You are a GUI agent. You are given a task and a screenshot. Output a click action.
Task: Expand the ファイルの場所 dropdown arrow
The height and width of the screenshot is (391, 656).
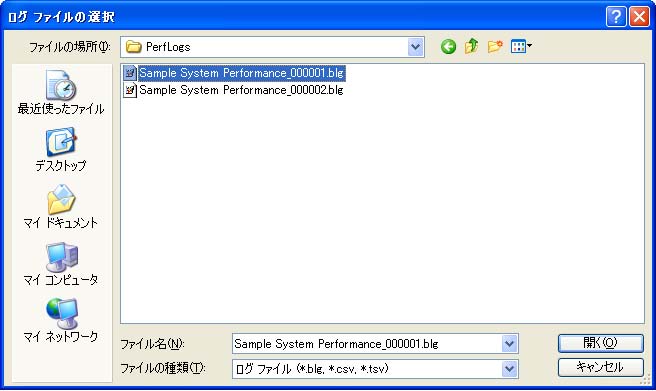[x=415, y=47]
